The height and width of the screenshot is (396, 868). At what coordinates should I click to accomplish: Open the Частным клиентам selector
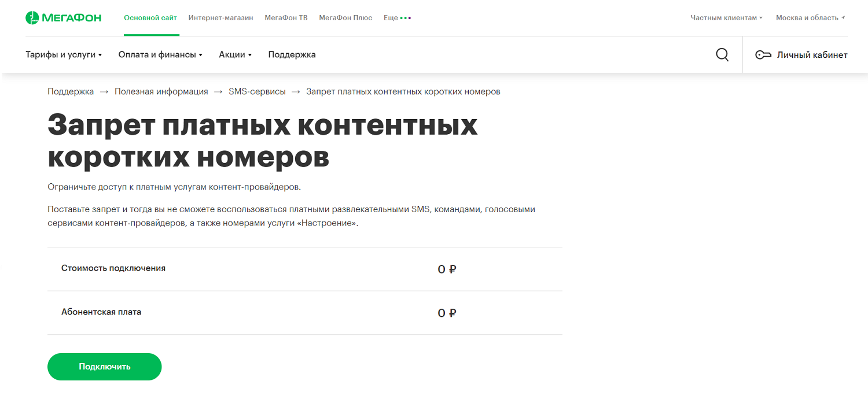coord(726,18)
